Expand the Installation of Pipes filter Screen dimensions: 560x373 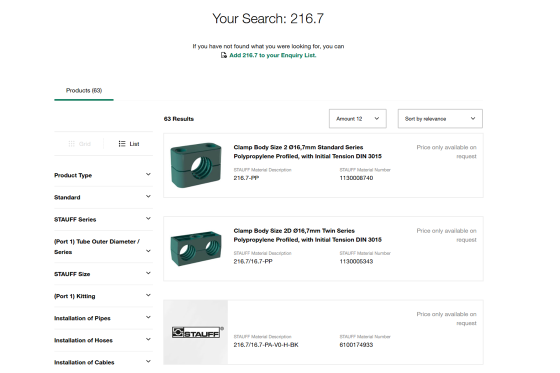click(103, 318)
